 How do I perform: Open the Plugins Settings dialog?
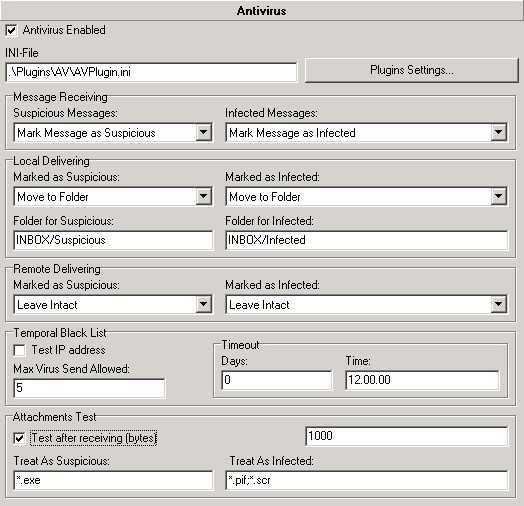pos(411,70)
